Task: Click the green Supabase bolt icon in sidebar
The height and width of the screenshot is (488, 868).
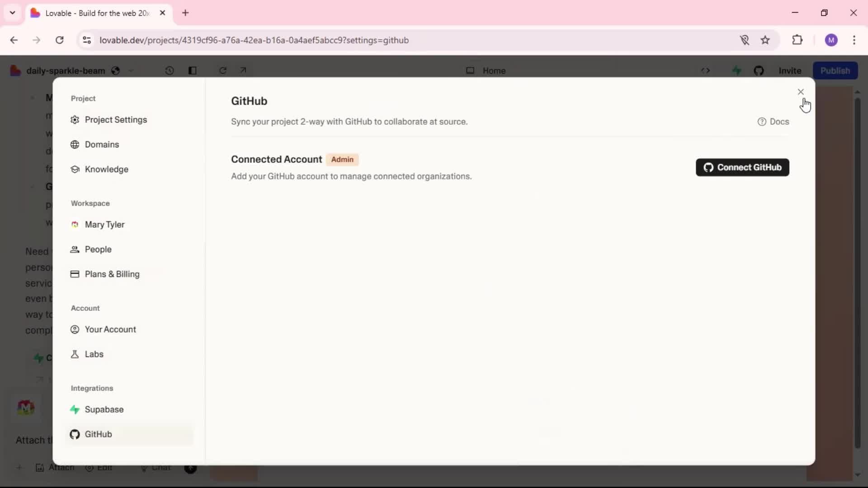Action: point(75,409)
